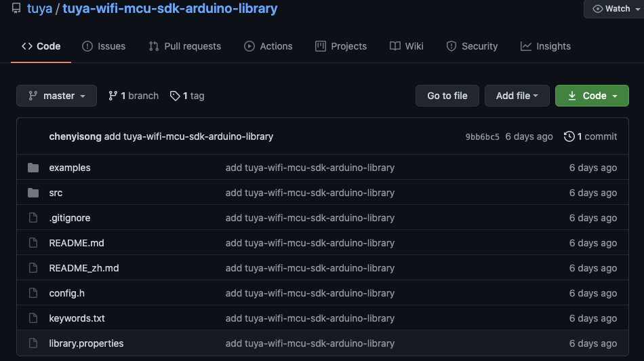Open commit message link in config.h row
This screenshot has width=644, height=361.
[310, 293]
